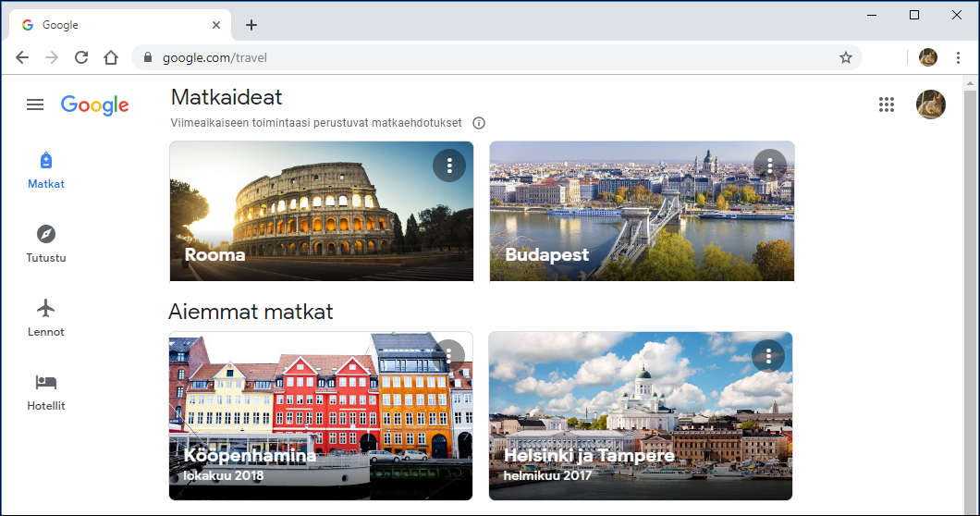Go back in the browser
Viewport: 980px width, 516px height.
[22, 57]
